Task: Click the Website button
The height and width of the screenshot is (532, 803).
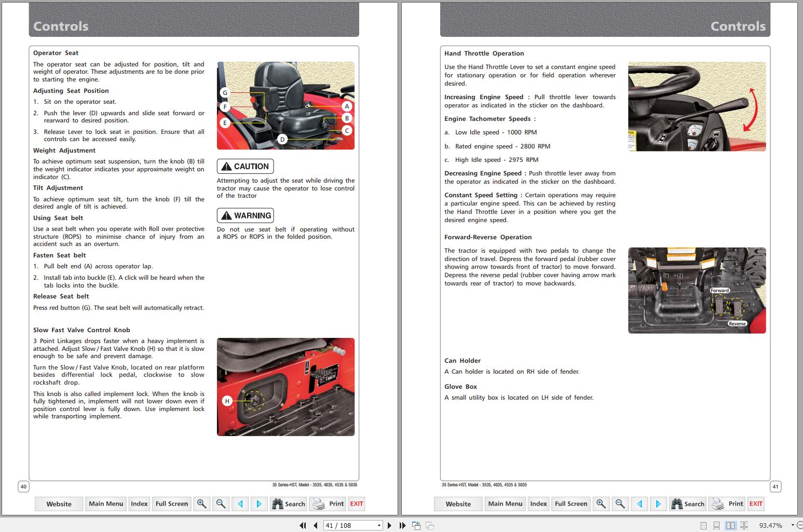Action: [x=59, y=503]
